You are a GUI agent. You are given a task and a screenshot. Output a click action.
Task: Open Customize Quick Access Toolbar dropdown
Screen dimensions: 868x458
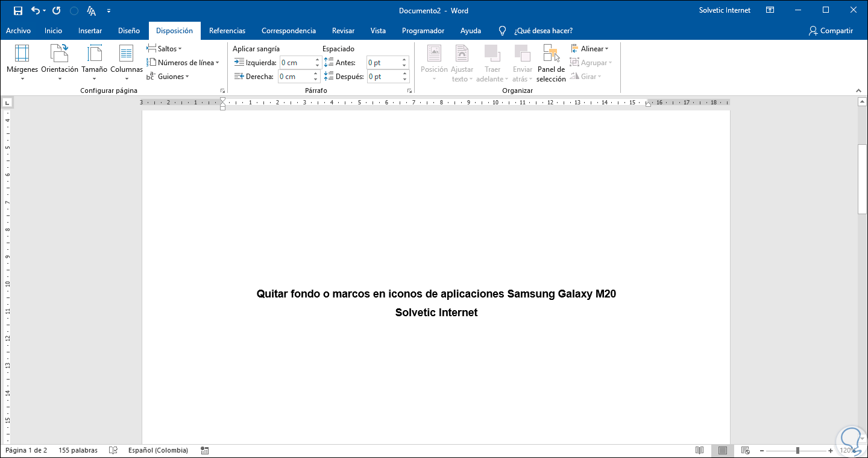[108, 11]
